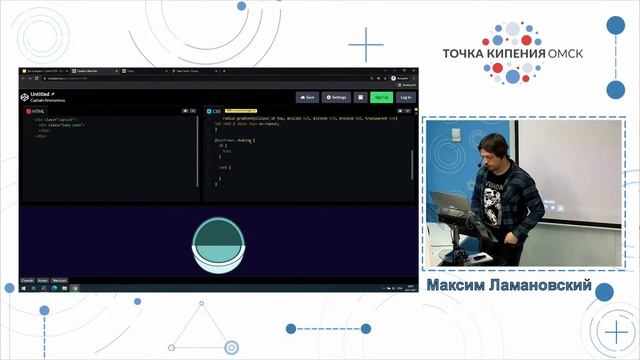
Task: Open the Shortcuts button at bottom
Action: click(60, 280)
